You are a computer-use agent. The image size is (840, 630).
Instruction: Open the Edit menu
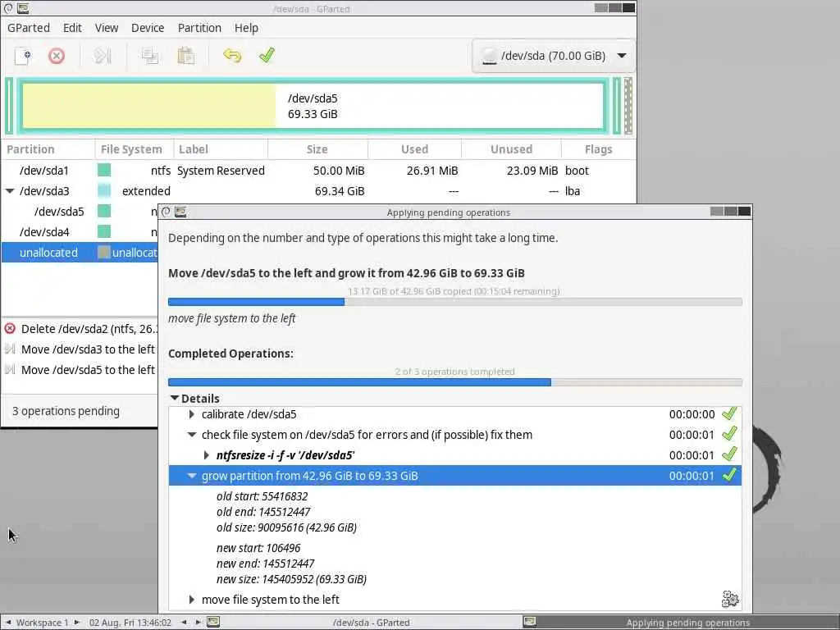coord(72,28)
